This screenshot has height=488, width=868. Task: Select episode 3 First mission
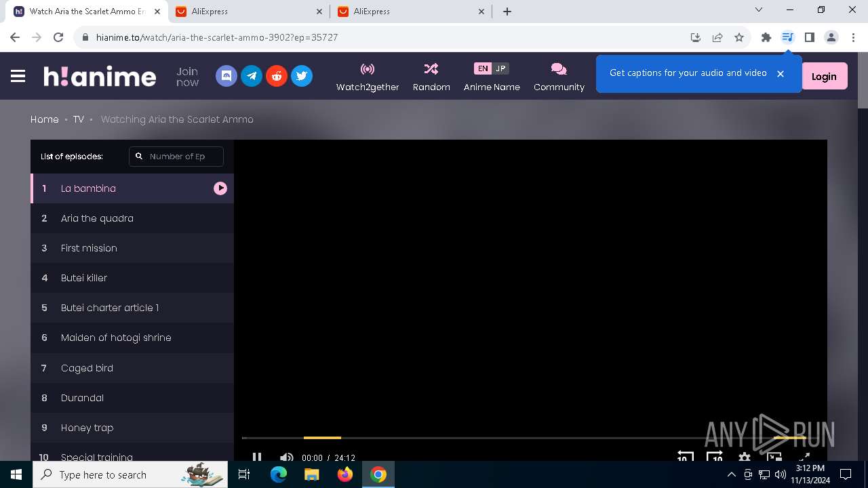pos(132,248)
